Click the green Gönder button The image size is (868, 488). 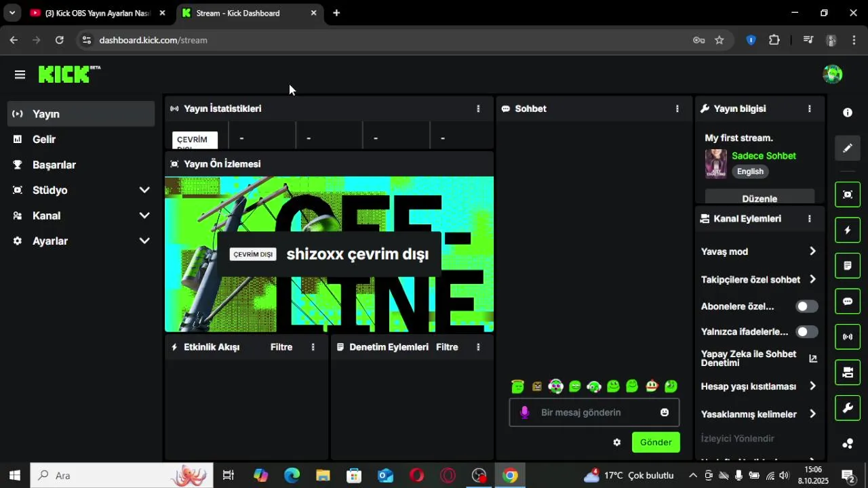click(656, 443)
